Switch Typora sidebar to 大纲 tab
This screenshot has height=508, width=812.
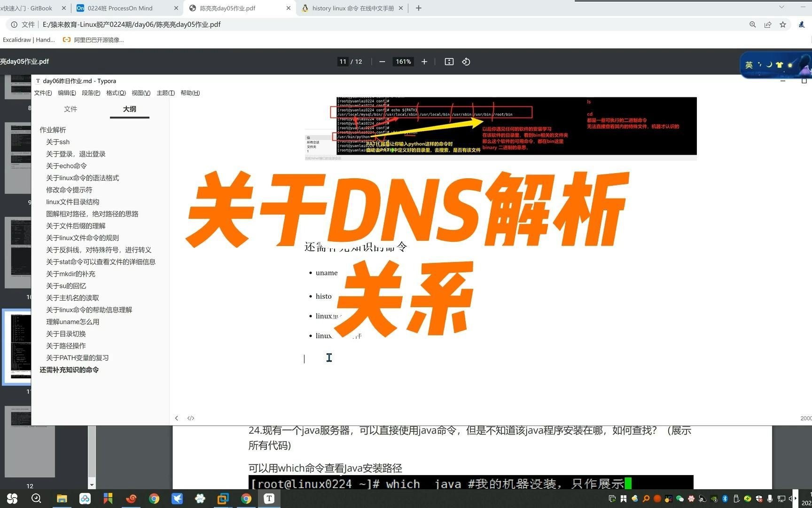click(130, 109)
